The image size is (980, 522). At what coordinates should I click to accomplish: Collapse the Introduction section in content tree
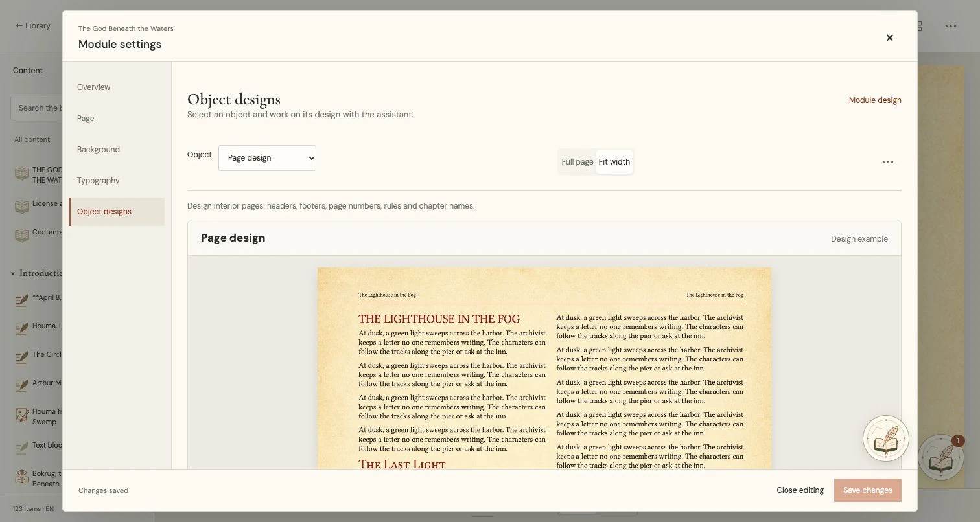pyautogui.click(x=12, y=273)
